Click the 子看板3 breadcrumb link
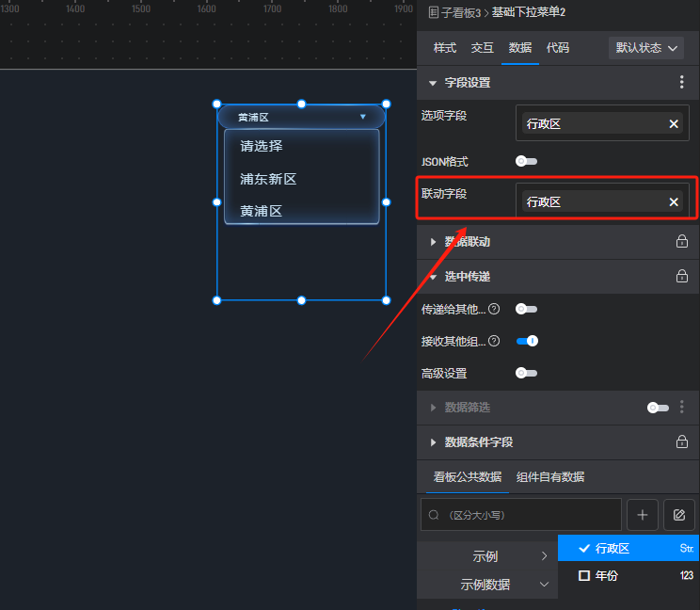This screenshot has width=700, height=610. [461, 12]
